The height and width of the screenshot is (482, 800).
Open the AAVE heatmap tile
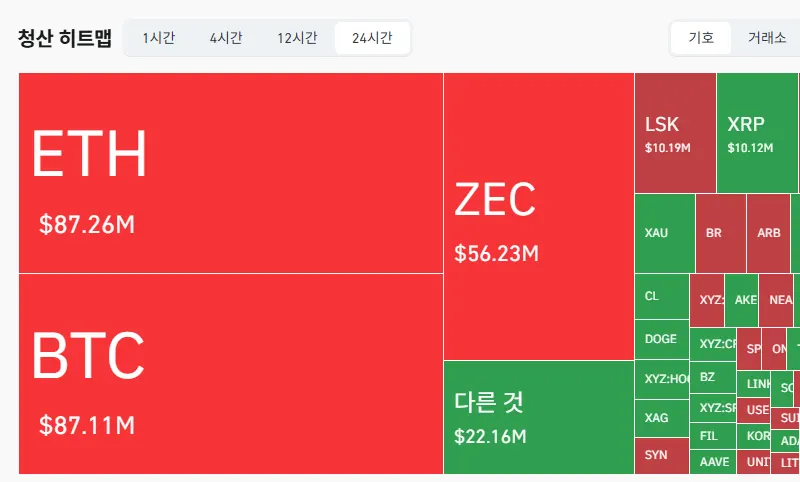coord(713,462)
